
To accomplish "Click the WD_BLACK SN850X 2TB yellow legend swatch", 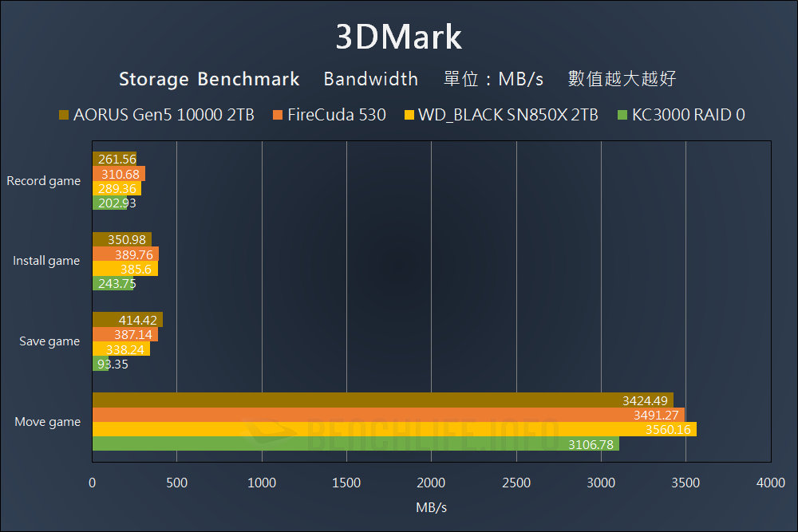I will (x=409, y=115).
